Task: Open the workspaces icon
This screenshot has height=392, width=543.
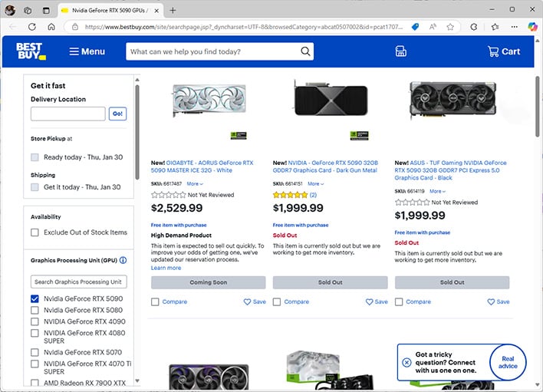Action: pyautogui.click(x=28, y=11)
